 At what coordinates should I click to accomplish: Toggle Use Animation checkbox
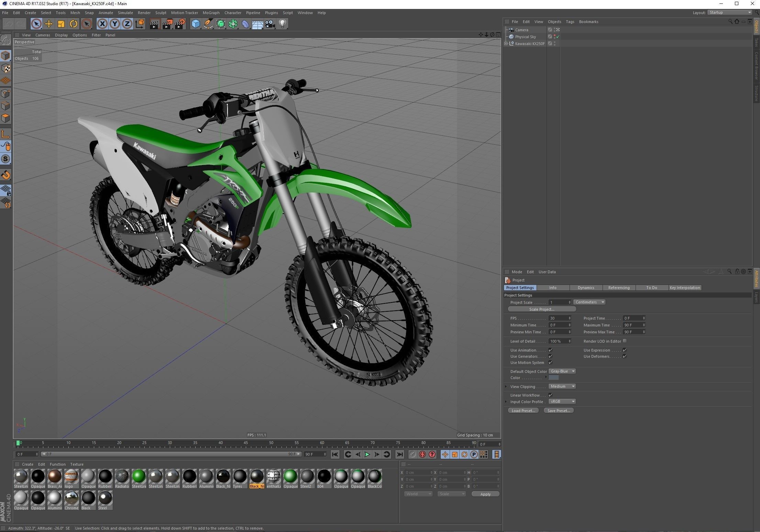point(550,350)
